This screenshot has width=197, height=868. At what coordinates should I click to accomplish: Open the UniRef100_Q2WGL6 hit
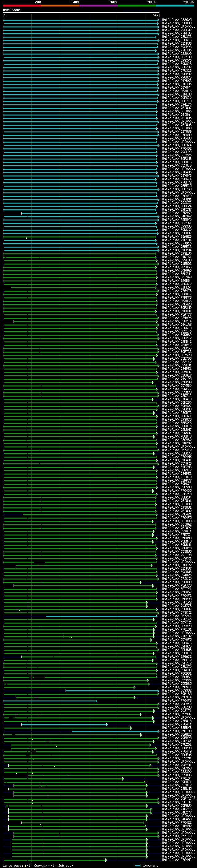click(x=177, y=40)
